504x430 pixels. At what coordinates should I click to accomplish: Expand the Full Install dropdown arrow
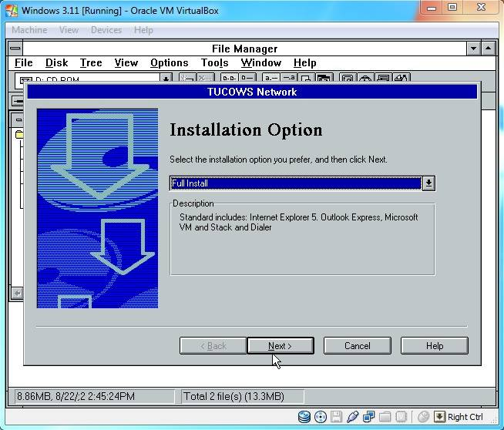click(428, 183)
